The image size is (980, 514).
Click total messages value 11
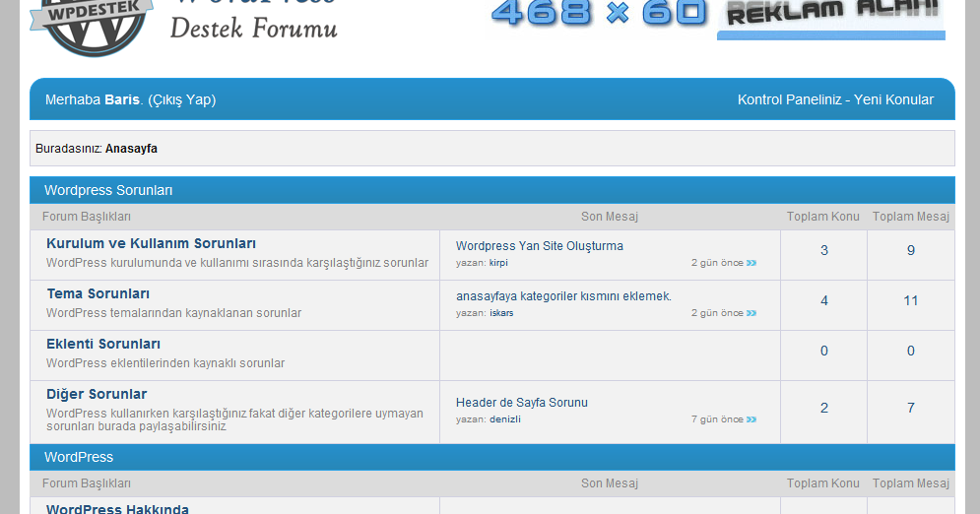[911, 301]
